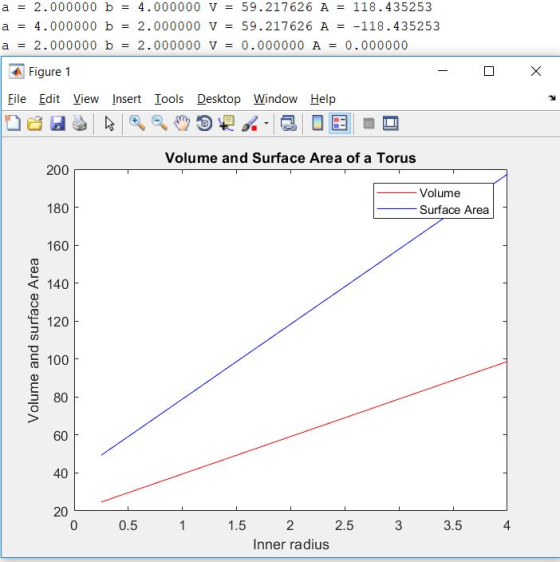Click output value A = -118.435253
This screenshot has height=562, width=560.
380,26
